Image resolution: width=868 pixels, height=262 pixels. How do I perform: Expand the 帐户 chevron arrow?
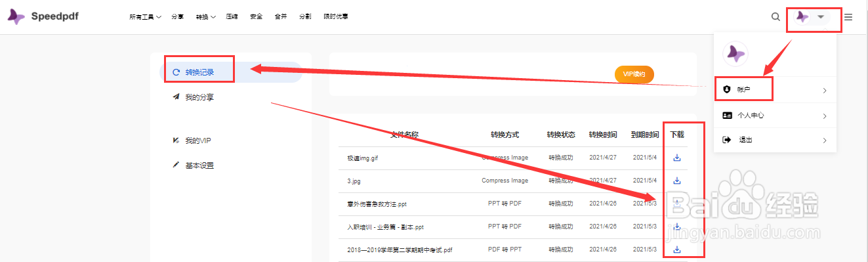click(825, 90)
